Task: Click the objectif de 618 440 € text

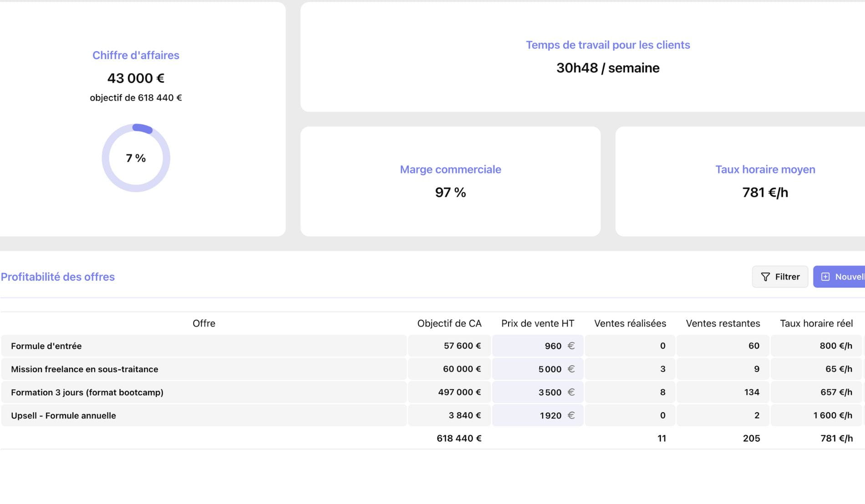Action: pyautogui.click(x=136, y=98)
